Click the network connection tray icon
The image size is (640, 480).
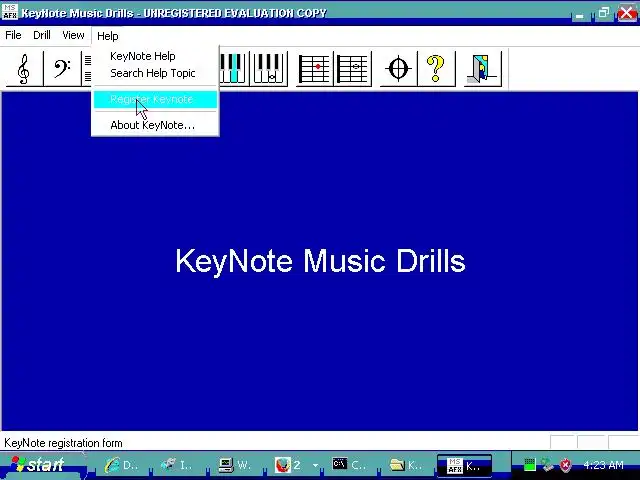pos(547,464)
